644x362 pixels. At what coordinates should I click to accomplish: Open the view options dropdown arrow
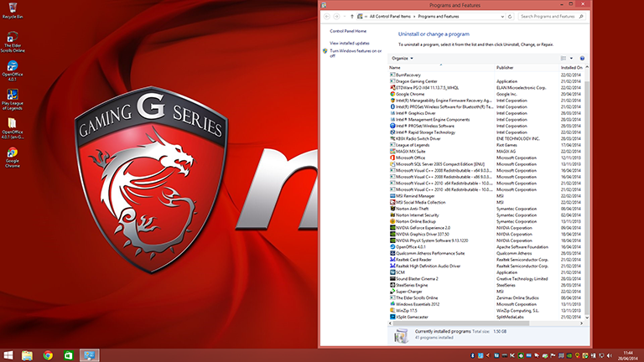pyautogui.click(x=571, y=59)
